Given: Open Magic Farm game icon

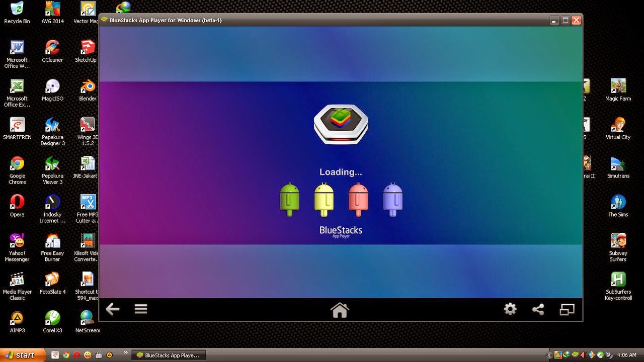Looking at the screenshot, I should tap(618, 90).
